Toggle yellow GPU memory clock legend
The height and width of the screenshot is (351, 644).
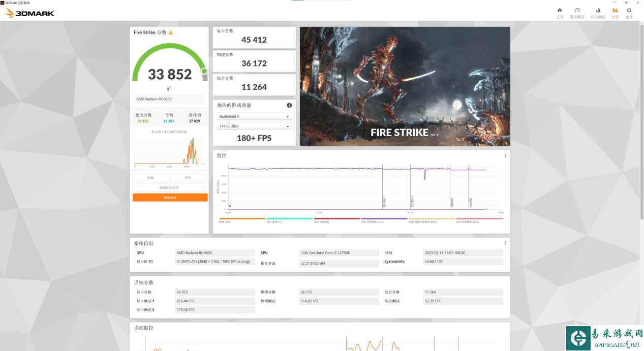[432, 220]
